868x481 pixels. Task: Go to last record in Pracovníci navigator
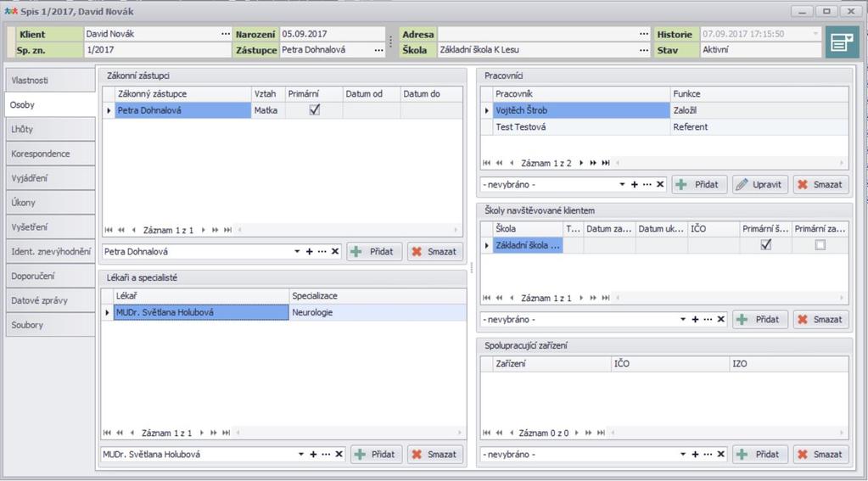click(606, 163)
